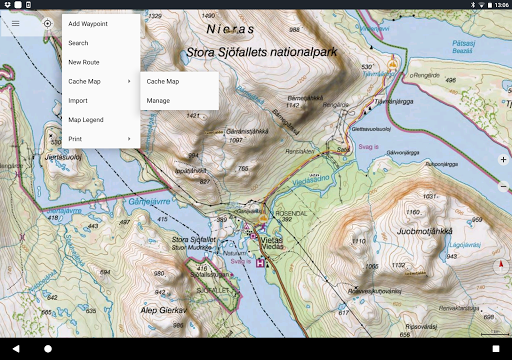Expand the Cache Map submenu arrow
The image size is (512, 360).
(129, 81)
